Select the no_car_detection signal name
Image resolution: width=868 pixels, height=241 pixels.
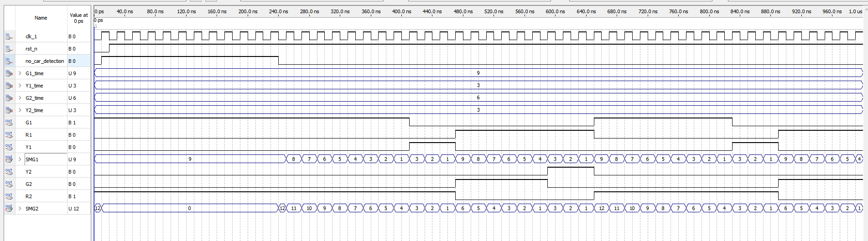coord(45,61)
